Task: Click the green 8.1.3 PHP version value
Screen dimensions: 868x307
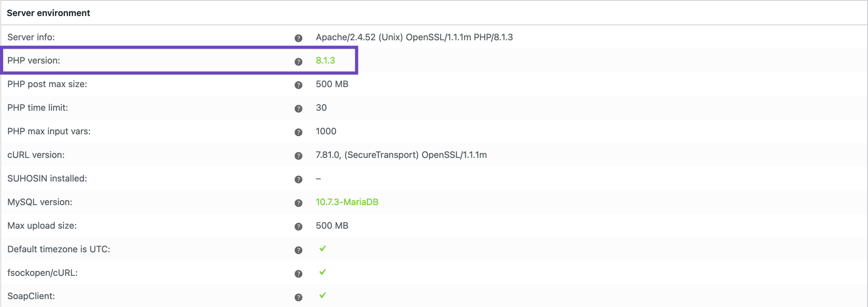Action: 325,61
